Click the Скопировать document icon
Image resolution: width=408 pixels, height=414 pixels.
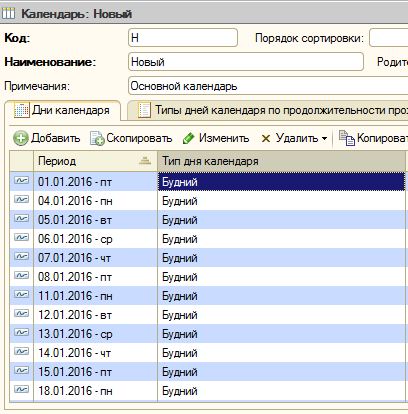(x=97, y=138)
